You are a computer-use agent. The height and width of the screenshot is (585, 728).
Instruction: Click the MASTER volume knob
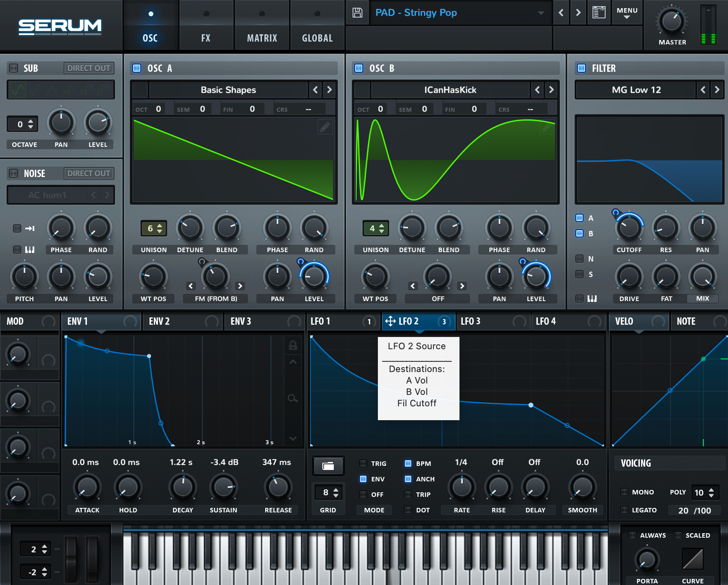click(671, 21)
